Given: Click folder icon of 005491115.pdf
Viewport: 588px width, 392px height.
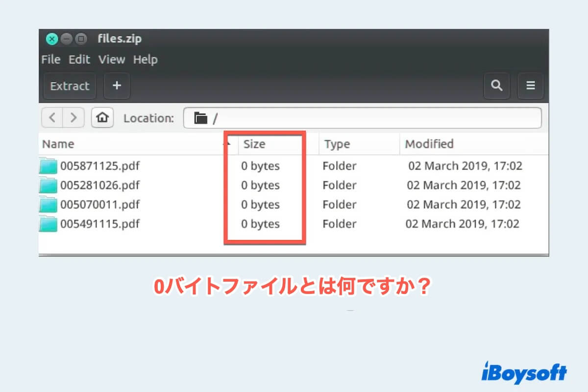Looking at the screenshot, I should tap(49, 224).
